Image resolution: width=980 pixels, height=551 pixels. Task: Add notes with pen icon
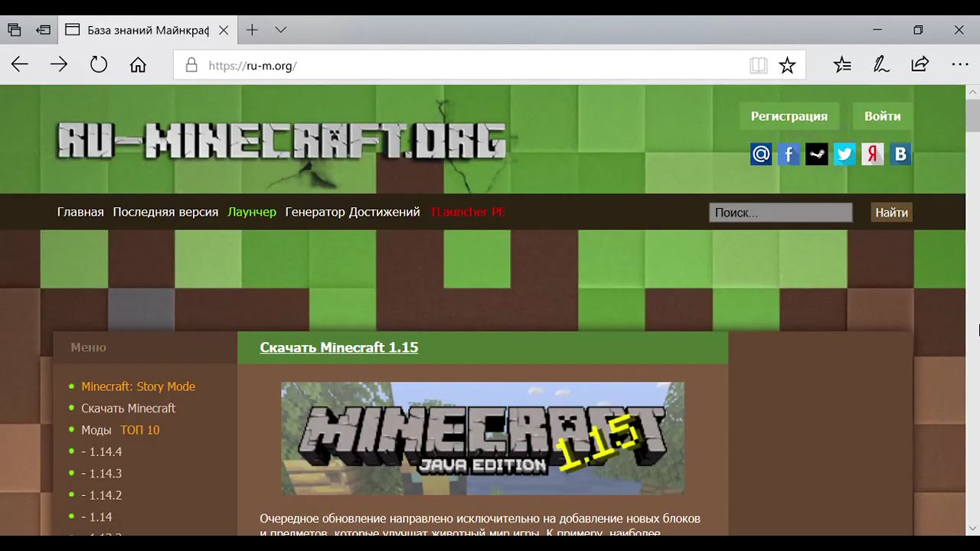pos(881,65)
